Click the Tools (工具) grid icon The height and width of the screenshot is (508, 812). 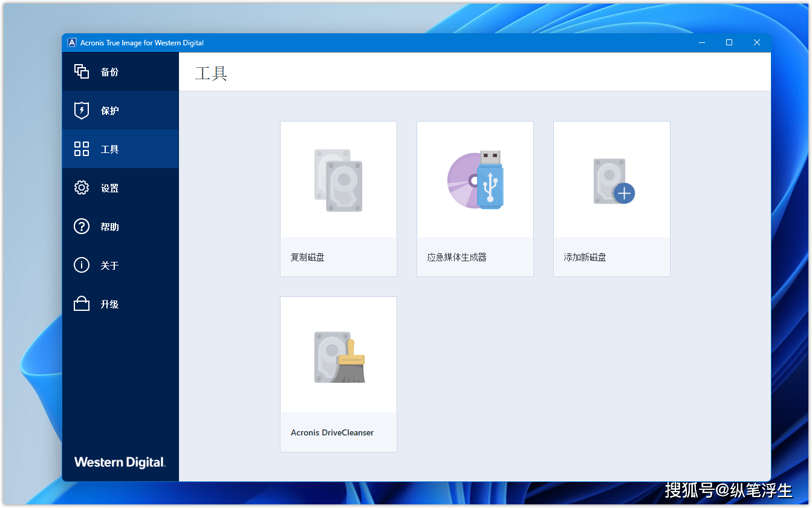point(81,149)
